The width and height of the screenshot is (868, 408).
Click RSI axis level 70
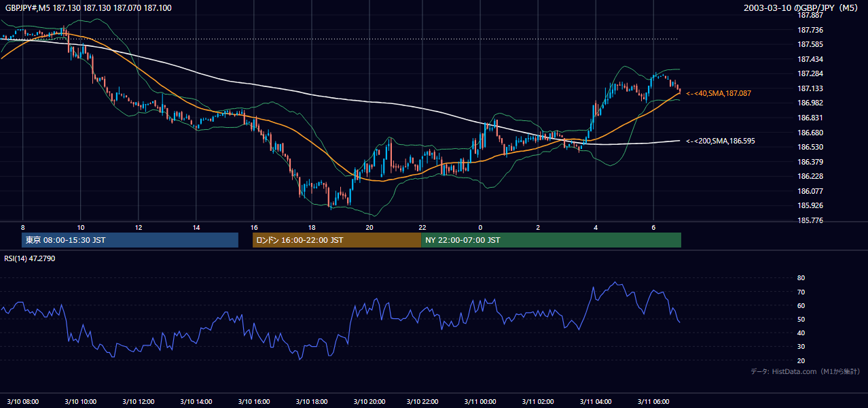point(801,292)
